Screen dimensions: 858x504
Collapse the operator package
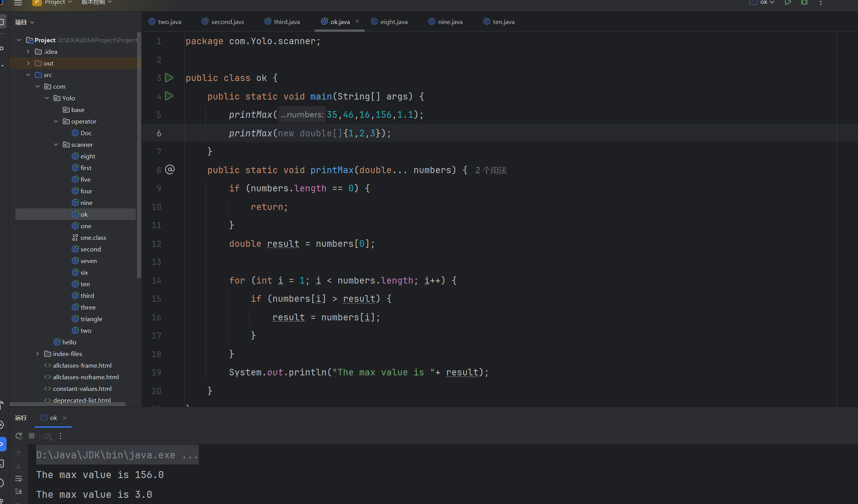coord(56,121)
